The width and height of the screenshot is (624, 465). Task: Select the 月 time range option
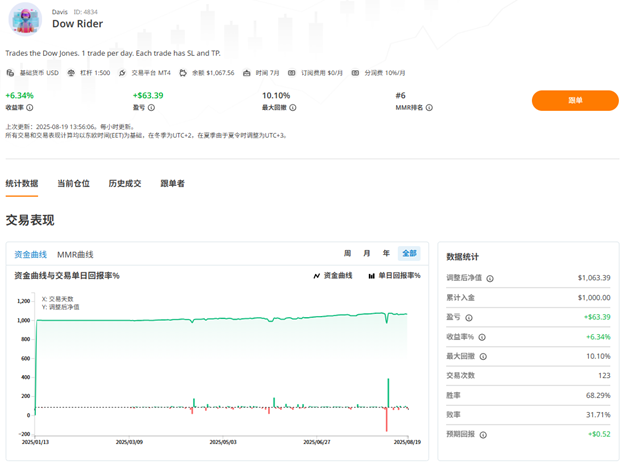pyautogui.click(x=367, y=254)
